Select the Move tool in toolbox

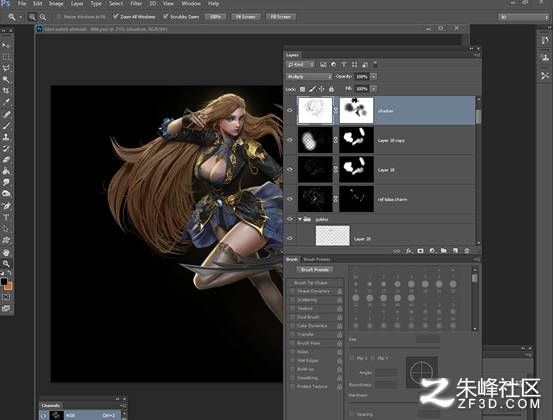coord(6,45)
